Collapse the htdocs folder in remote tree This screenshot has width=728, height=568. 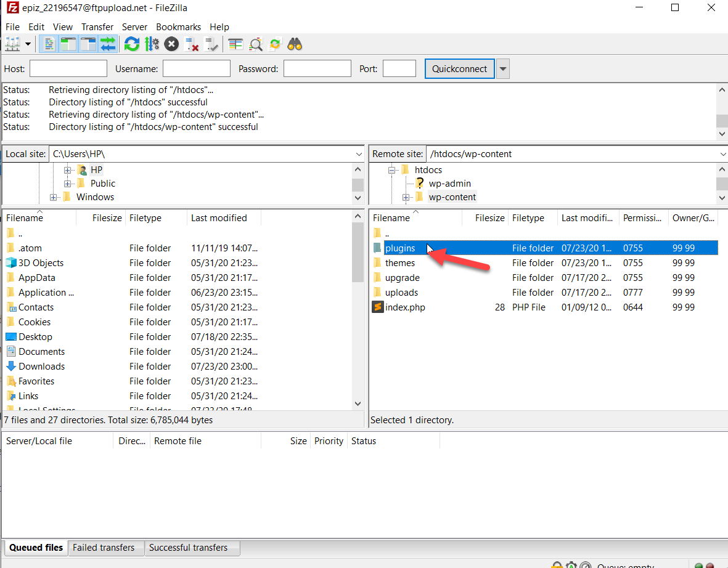click(392, 170)
